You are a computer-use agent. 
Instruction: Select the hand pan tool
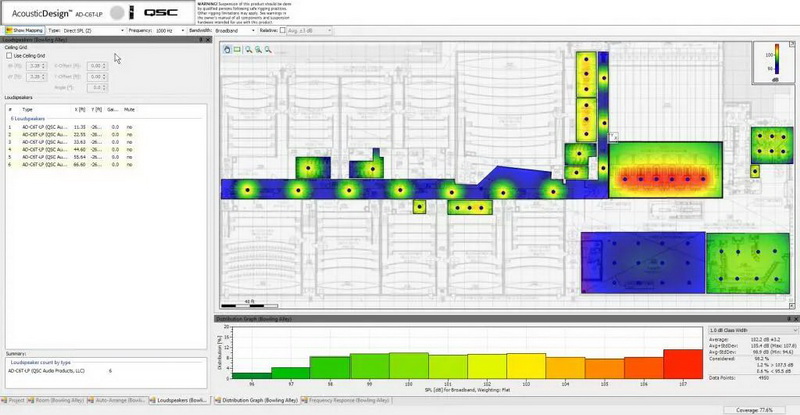(x=227, y=50)
